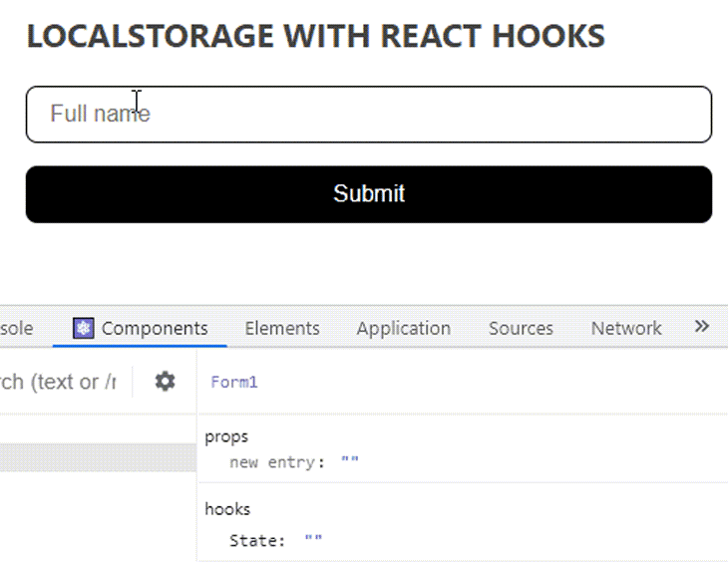Click the "new entry" prop name
This screenshot has width=728, height=562.
point(277,462)
